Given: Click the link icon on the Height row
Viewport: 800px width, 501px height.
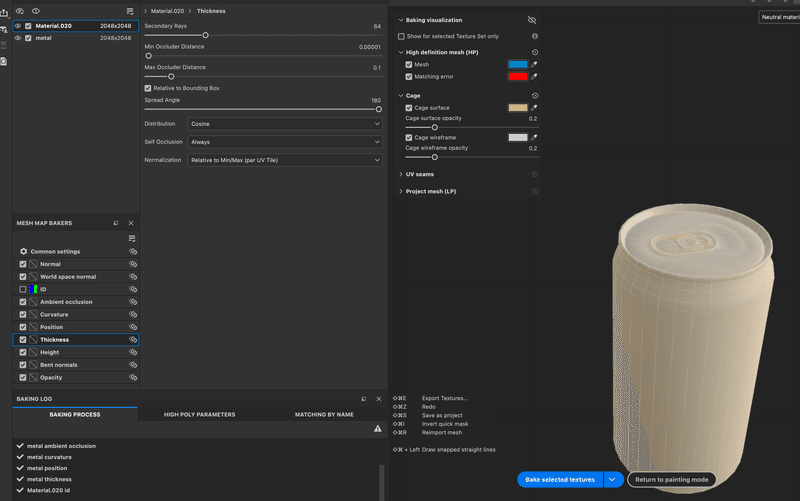Looking at the screenshot, I should coord(133,352).
